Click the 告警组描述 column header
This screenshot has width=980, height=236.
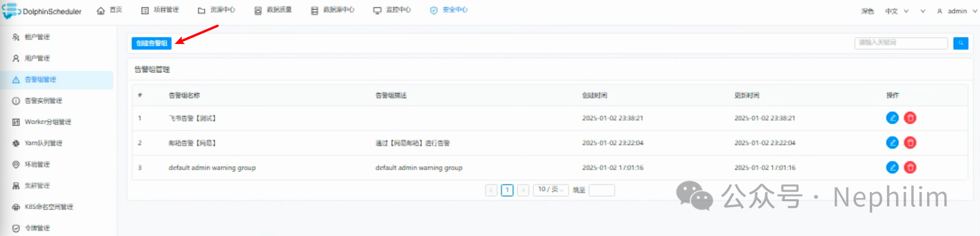[391, 96]
